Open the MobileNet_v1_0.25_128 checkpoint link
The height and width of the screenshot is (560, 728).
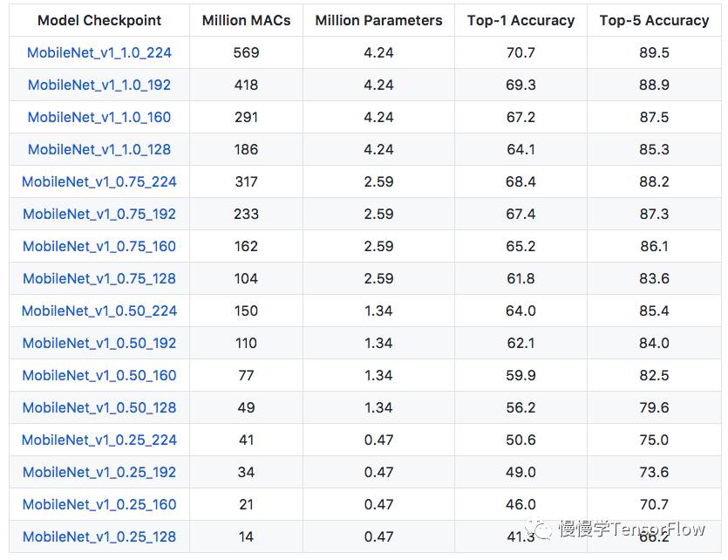click(99, 536)
